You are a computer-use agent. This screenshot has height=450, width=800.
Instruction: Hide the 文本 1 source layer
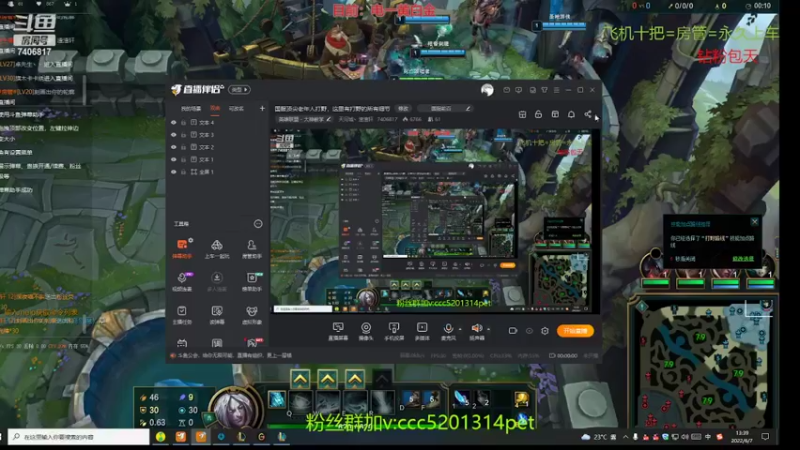coord(173,159)
